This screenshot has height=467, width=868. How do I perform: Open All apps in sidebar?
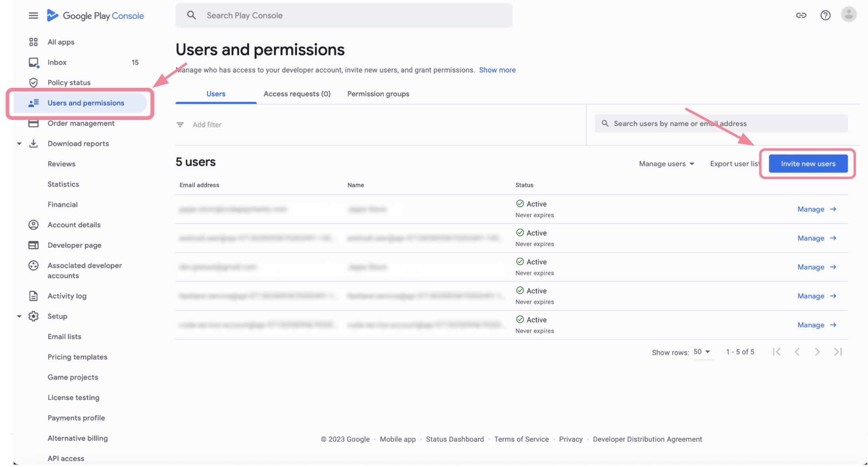(61, 42)
